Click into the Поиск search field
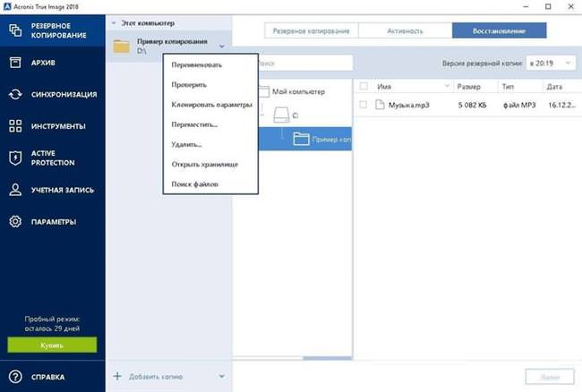The height and width of the screenshot is (392, 582). tap(305, 63)
